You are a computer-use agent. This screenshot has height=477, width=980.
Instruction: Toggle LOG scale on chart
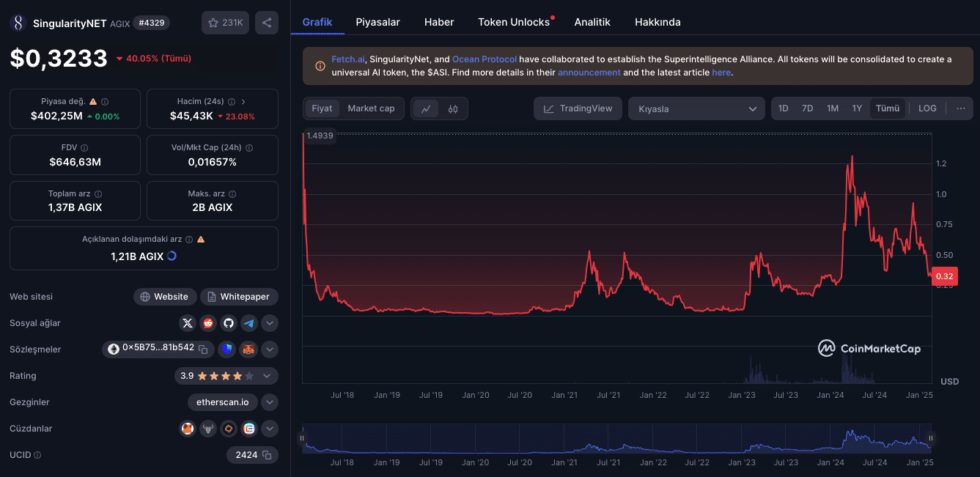click(927, 108)
